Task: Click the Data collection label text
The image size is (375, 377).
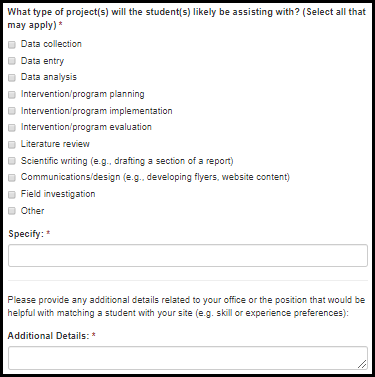Action: 51,44
